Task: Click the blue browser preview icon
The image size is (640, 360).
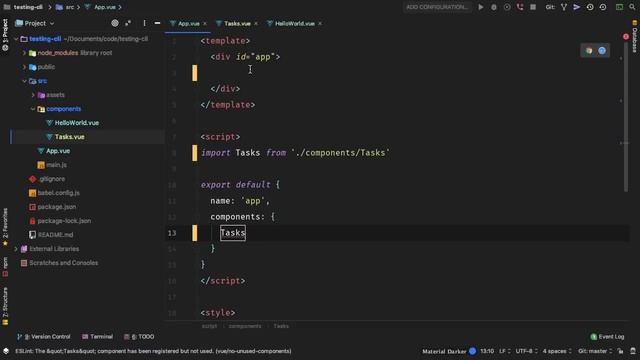Action: (602, 51)
